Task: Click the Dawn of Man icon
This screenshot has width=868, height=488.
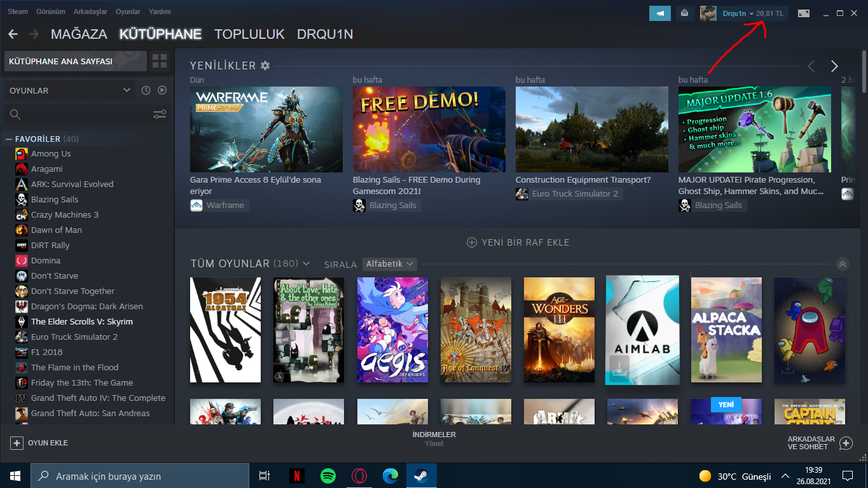Action: coord(22,230)
